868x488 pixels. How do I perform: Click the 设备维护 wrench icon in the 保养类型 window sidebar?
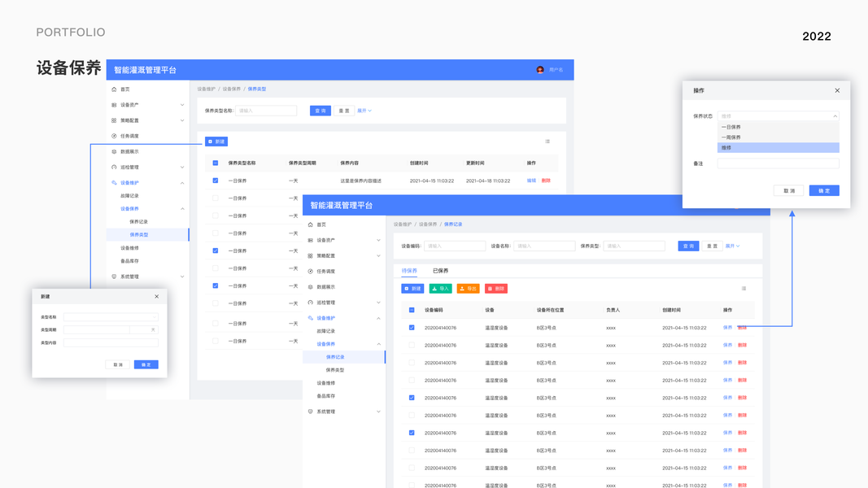(x=114, y=182)
